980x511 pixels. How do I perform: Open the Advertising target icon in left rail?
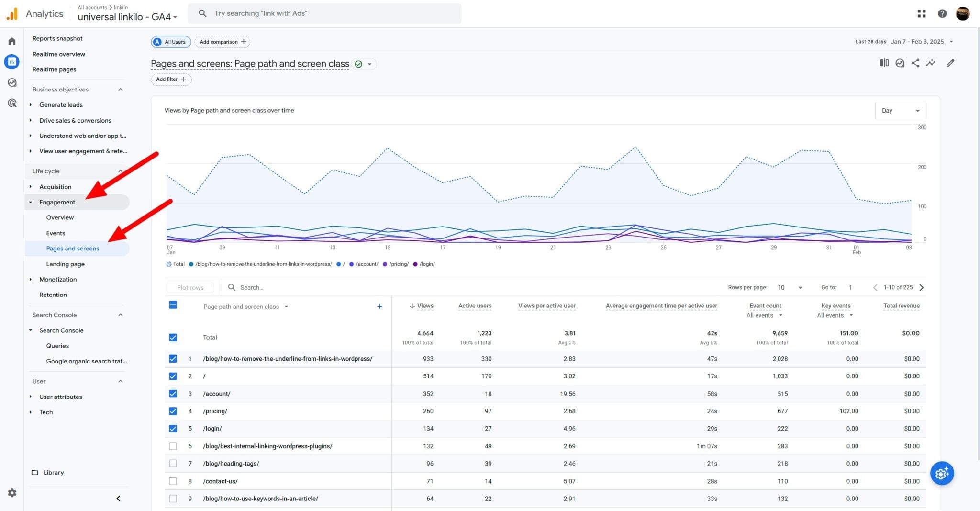coord(11,103)
